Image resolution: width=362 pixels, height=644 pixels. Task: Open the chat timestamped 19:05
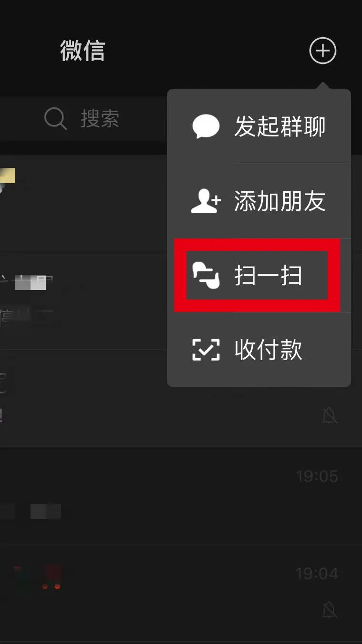(181, 496)
